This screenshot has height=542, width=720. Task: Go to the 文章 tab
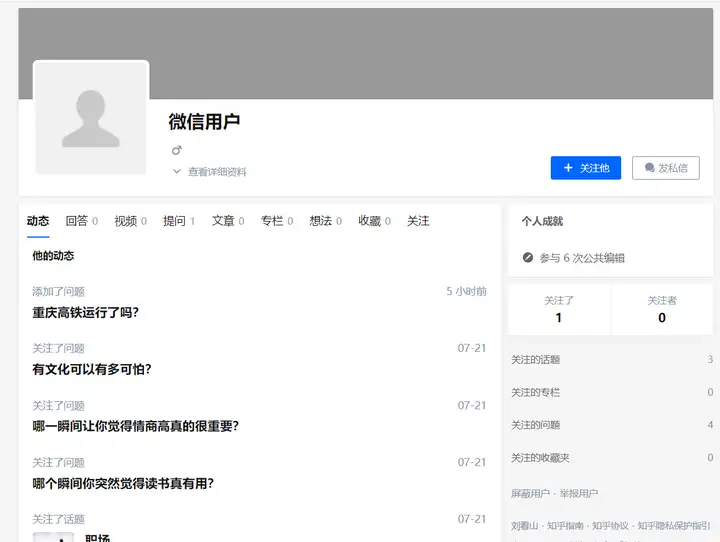[228, 221]
